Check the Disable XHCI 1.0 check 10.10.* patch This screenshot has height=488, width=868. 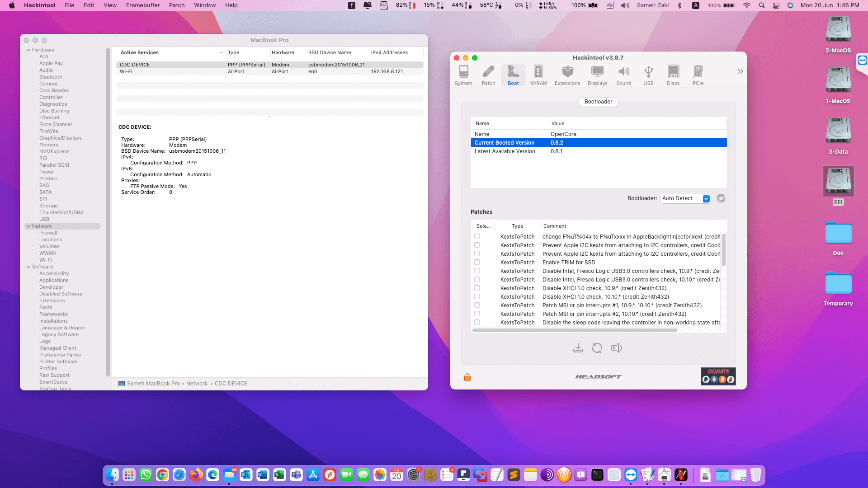pos(477,296)
